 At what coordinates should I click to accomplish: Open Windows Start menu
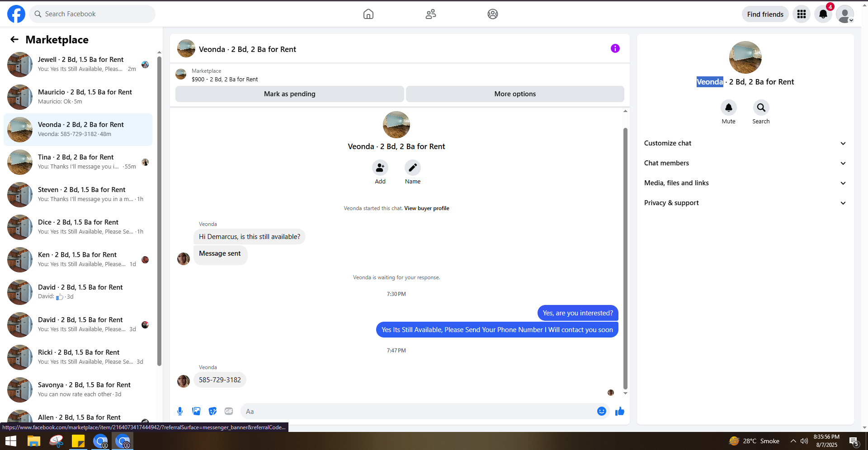tap(11, 441)
